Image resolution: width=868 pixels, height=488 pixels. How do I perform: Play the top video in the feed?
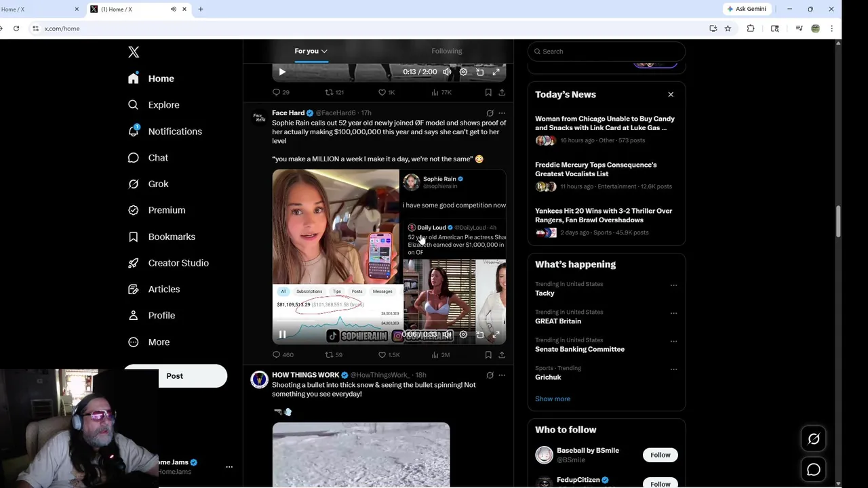pyautogui.click(x=282, y=72)
